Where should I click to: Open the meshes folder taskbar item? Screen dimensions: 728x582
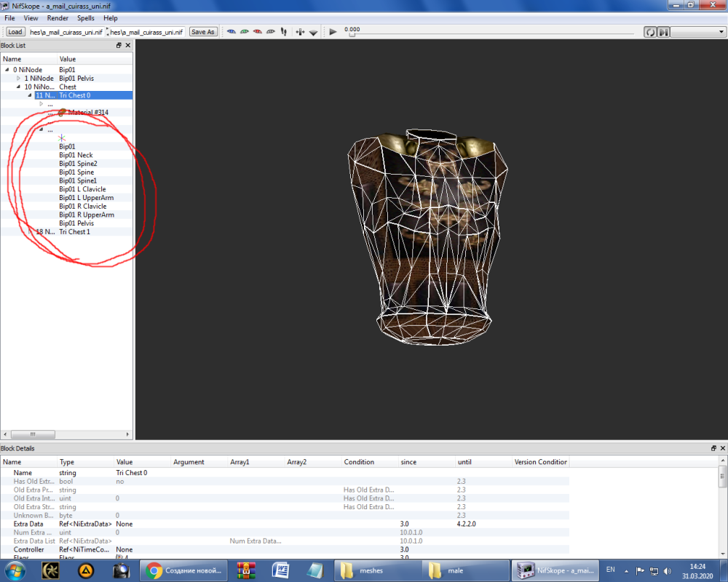(378, 570)
